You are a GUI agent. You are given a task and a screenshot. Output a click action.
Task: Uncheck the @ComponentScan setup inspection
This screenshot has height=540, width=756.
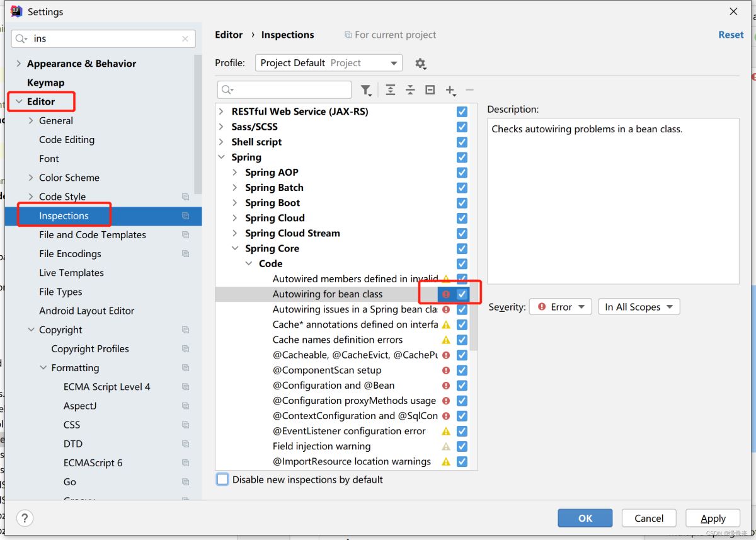pos(462,371)
